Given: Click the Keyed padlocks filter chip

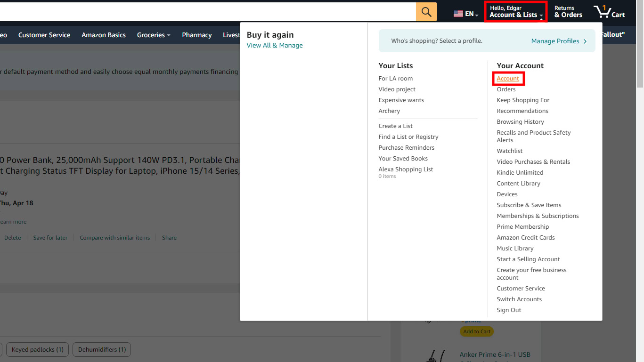Looking at the screenshot, I should click(38, 350).
